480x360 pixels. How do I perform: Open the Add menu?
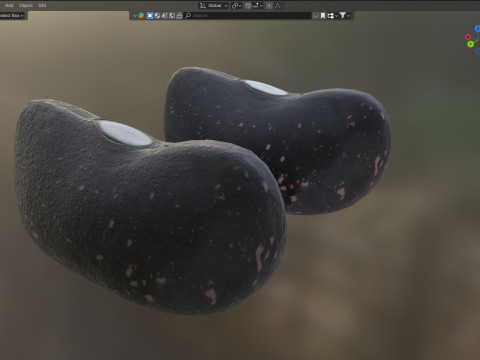coord(9,5)
